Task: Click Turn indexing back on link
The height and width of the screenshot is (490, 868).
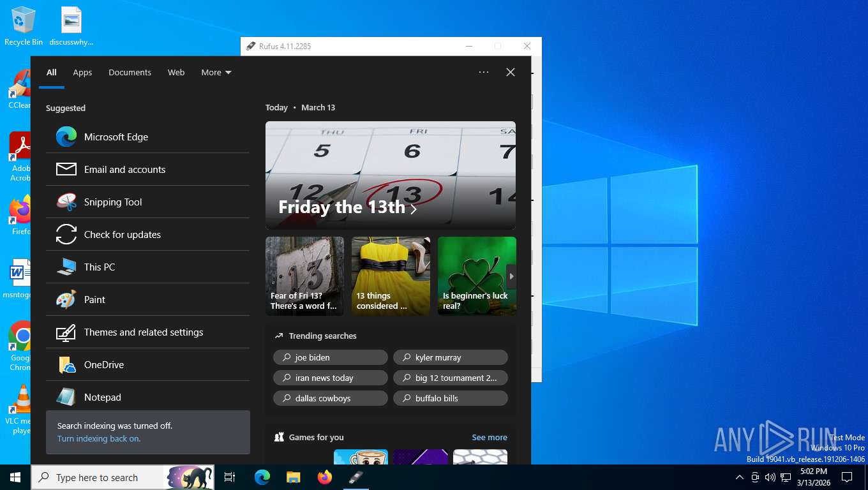Action: 99,438
